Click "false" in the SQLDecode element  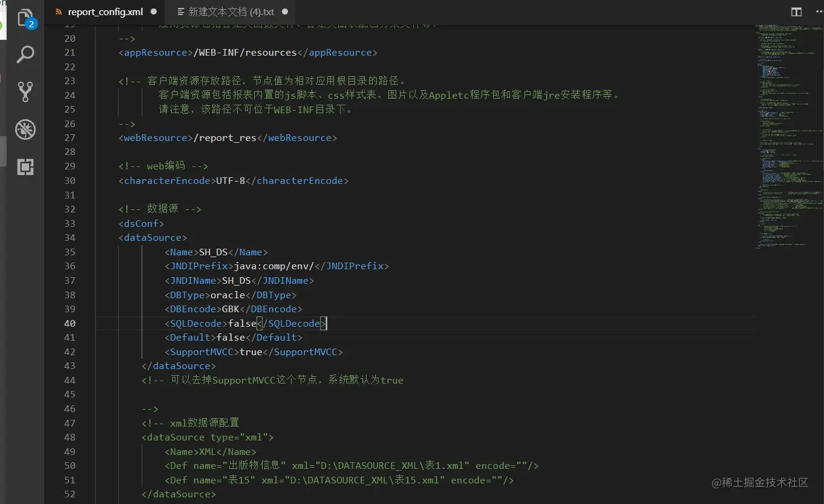click(x=243, y=324)
